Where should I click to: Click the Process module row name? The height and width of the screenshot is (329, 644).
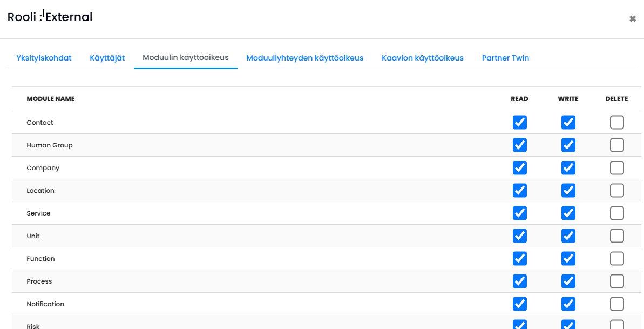coord(39,281)
